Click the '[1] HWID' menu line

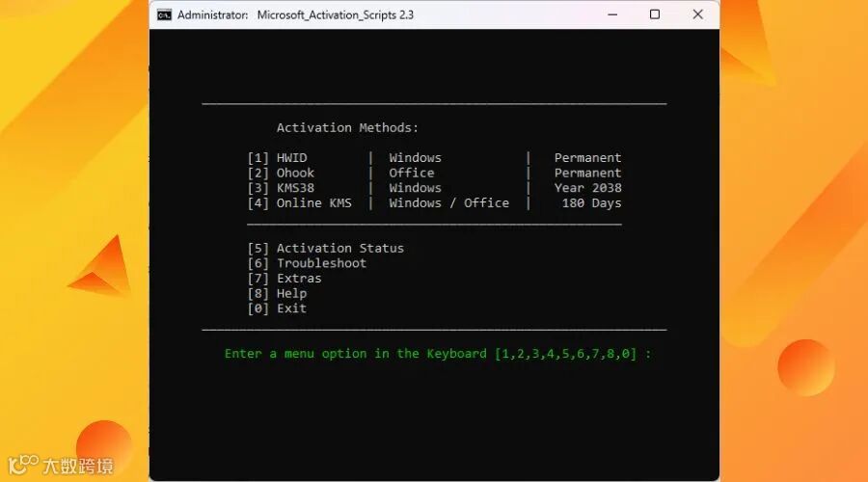(278, 158)
